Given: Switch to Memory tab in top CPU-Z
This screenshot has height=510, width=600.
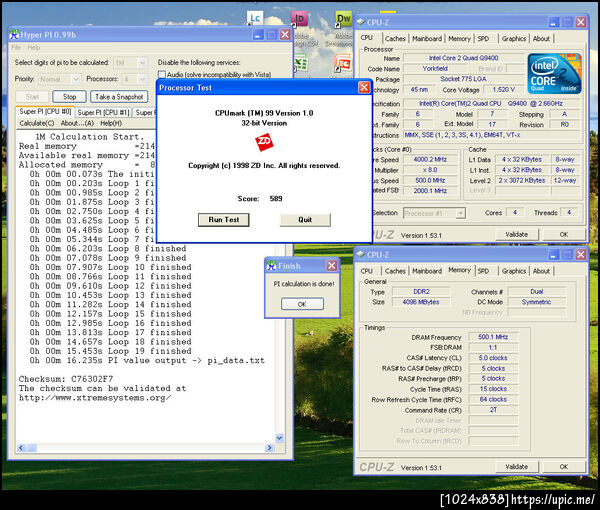Looking at the screenshot, I should (x=459, y=39).
